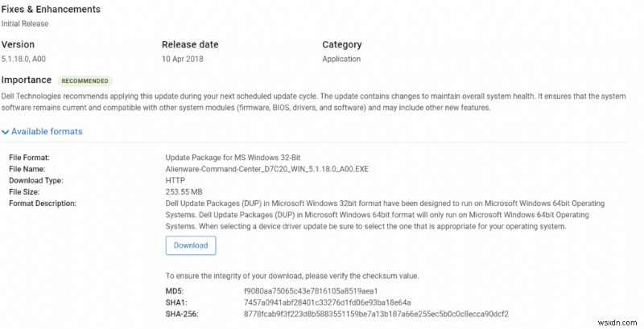Click the Importance heading
644x329 pixels.
click(27, 80)
